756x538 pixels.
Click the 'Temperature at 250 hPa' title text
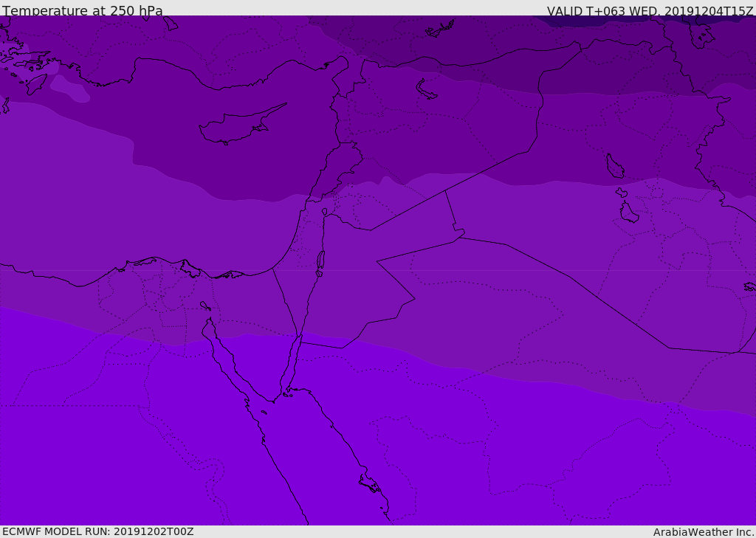click(83, 10)
